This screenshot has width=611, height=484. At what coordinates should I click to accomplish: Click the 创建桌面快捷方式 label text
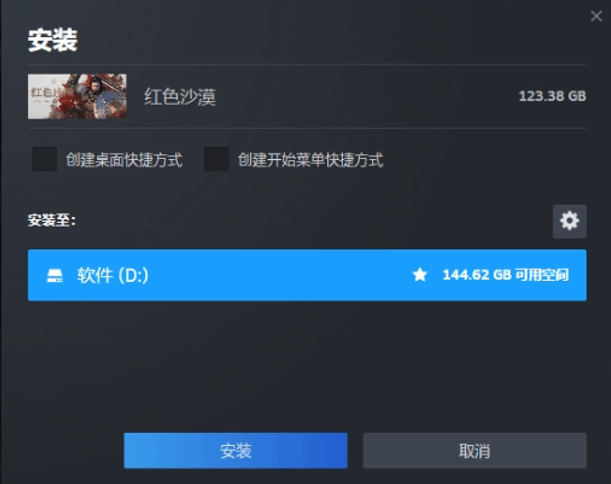tap(124, 160)
